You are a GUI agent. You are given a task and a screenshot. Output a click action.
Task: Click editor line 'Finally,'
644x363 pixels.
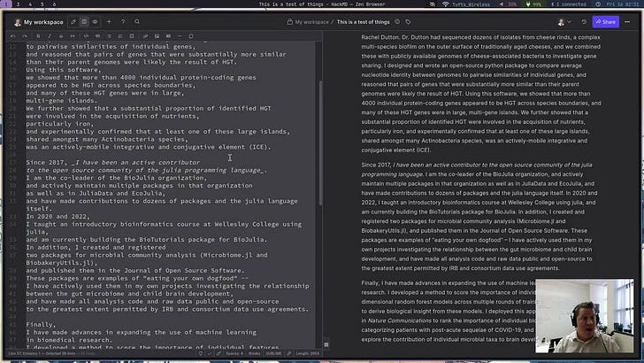(x=41, y=324)
